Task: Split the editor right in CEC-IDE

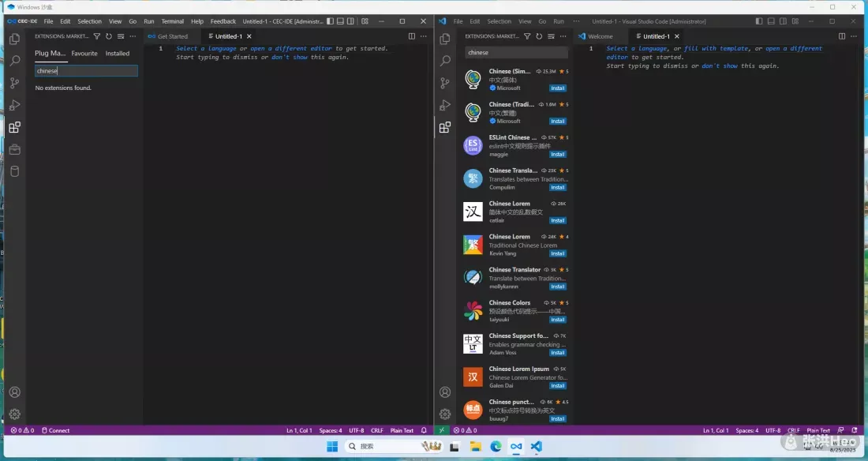Action: tap(412, 36)
